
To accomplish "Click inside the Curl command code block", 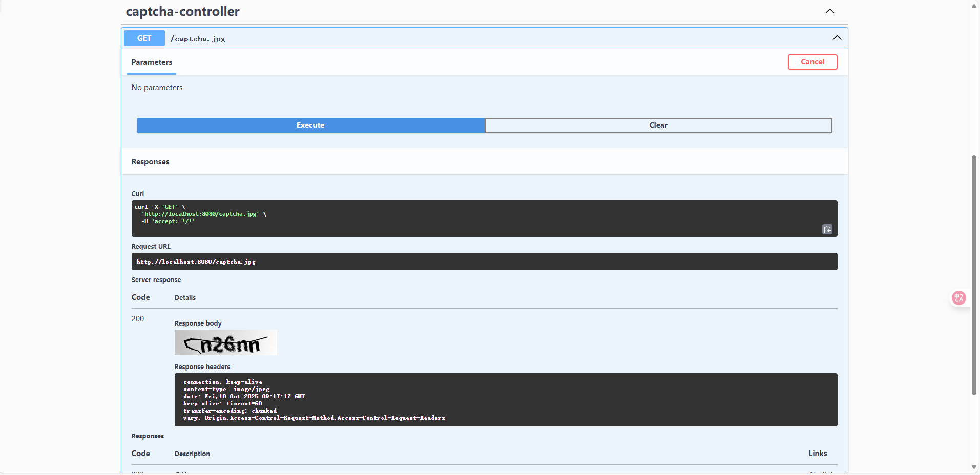I will tap(461, 218).
